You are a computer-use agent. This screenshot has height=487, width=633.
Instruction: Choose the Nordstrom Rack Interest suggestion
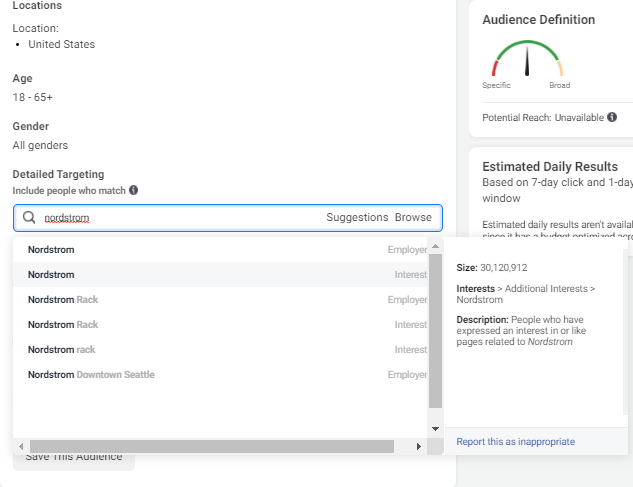[220, 325]
